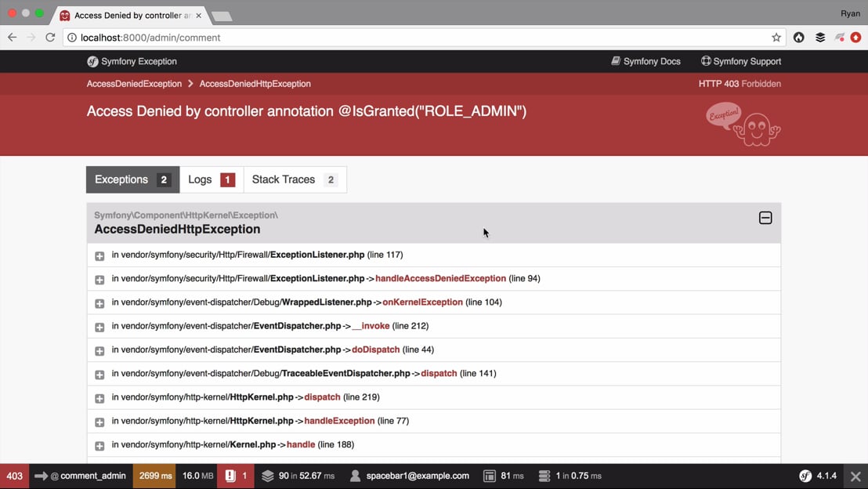
Task: Click the extension icon beside the layers icon
Action: point(840,38)
